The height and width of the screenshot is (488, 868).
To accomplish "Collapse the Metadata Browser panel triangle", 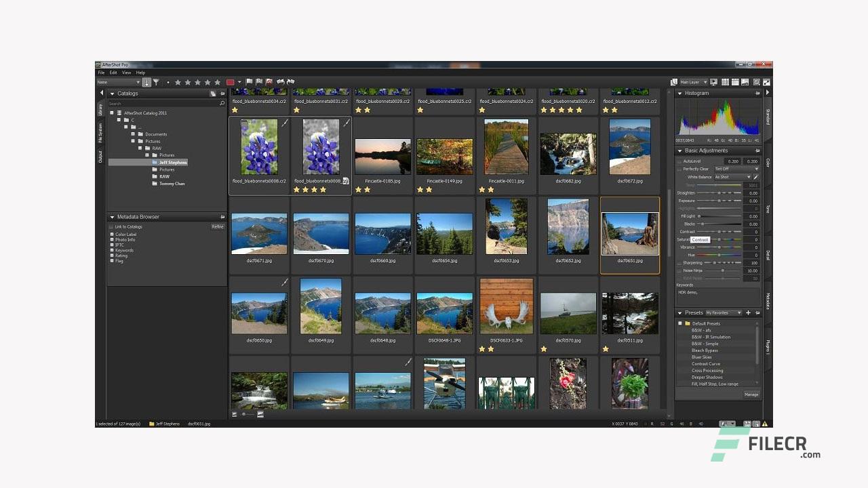I will tap(112, 217).
